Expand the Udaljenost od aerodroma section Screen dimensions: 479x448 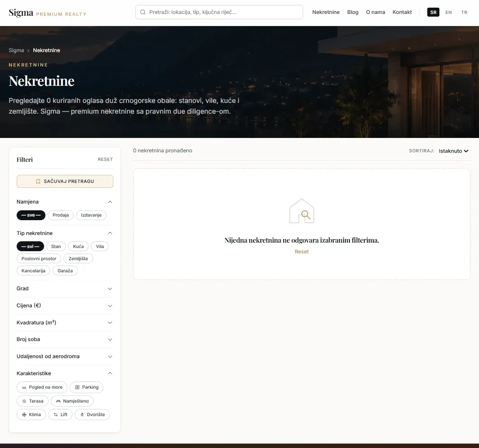coord(65,356)
